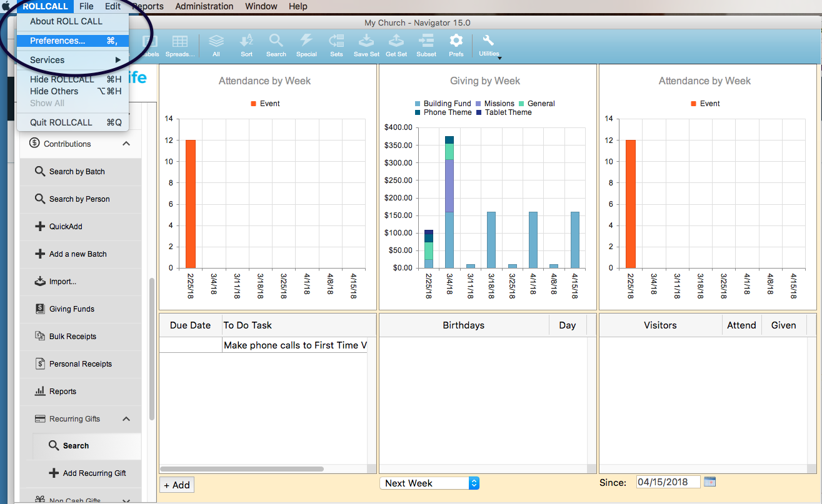Click the Special lightning icon
822x504 pixels.
coord(306,41)
